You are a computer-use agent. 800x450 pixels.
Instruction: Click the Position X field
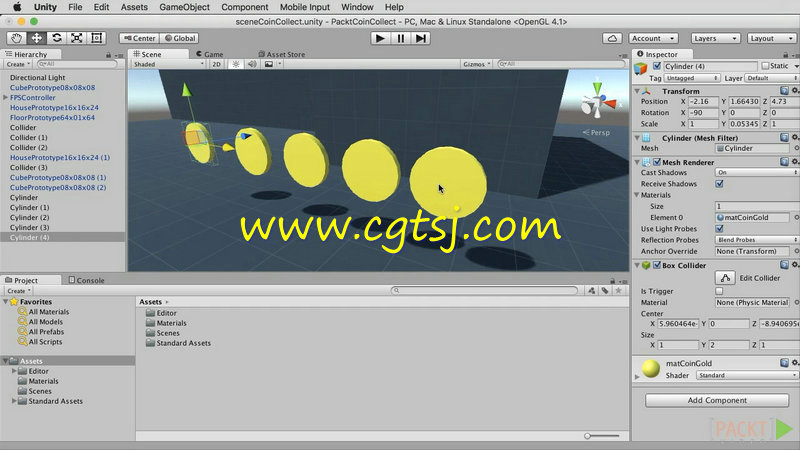(x=703, y=102)
